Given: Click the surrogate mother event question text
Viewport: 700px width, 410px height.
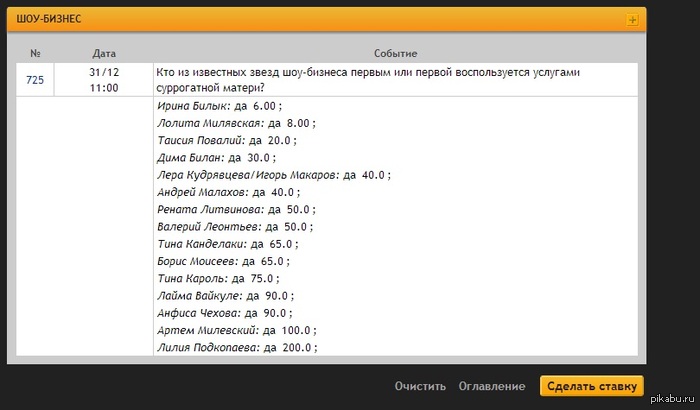Looking at the screenshot, I should 368,80.
